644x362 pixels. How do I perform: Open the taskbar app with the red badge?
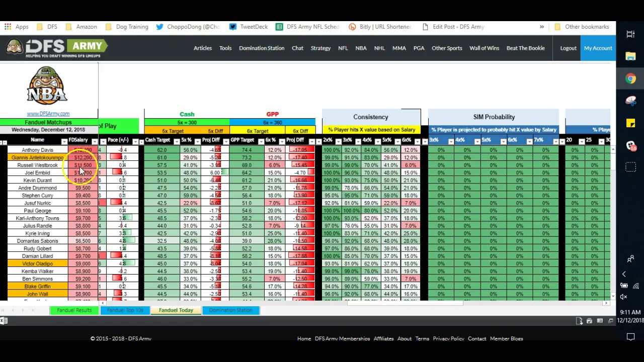630,145
